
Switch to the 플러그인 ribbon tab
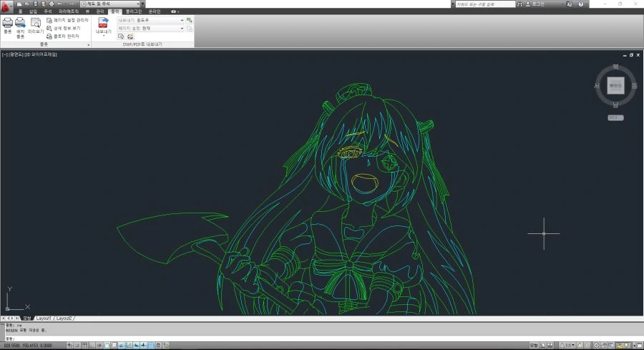click(134, 11)
